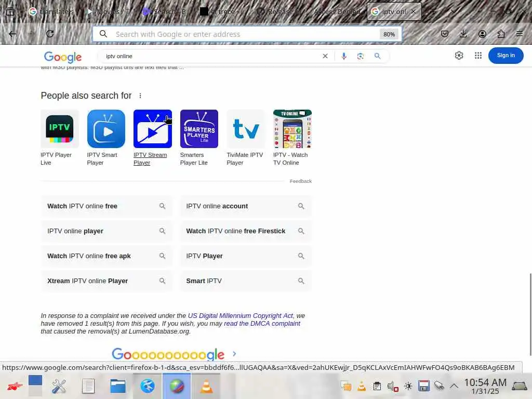Search for Watch IPTV online free
The height and width of the screenshot is (399, 532).
point(107,206)
